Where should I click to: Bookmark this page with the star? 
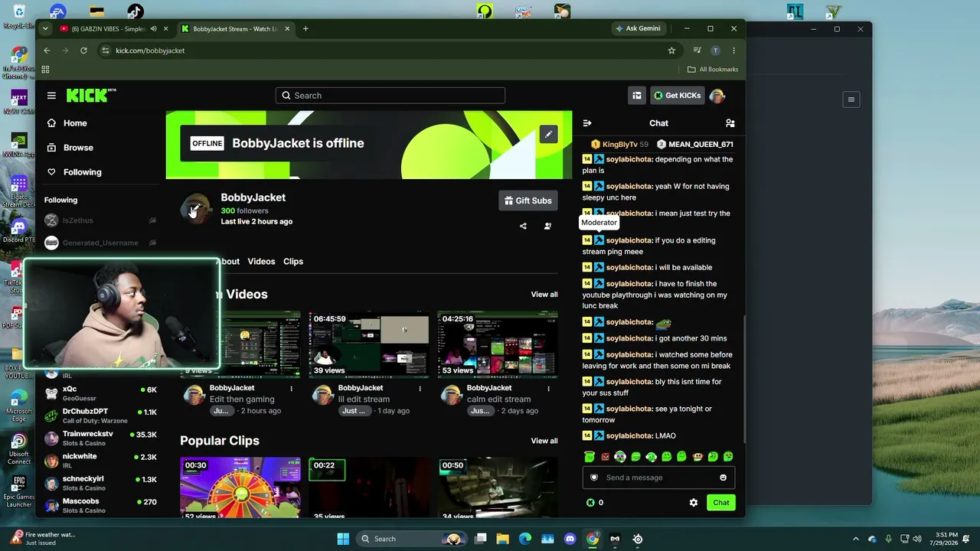[671, 51]
